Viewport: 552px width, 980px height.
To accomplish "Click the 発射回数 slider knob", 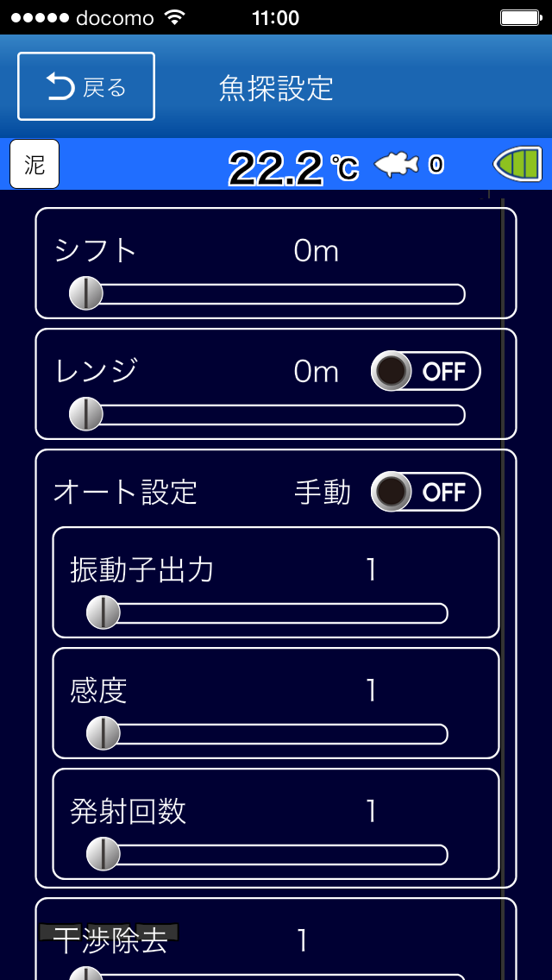I will coord(103,855).
